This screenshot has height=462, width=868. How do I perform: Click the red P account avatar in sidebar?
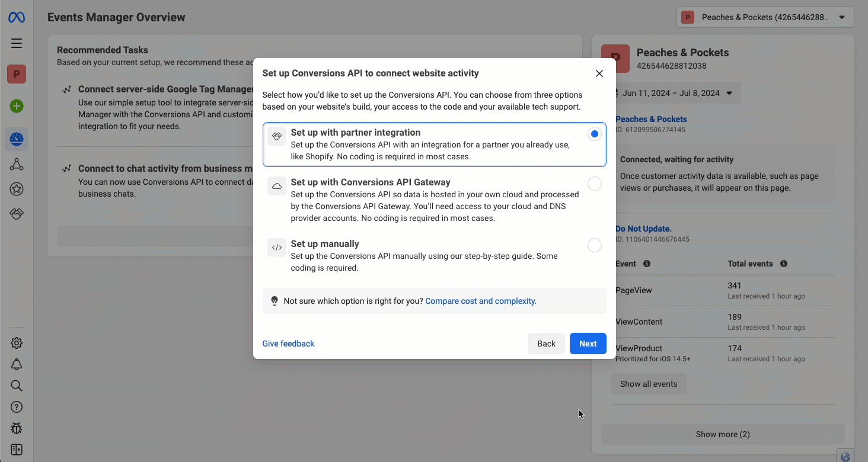point(17,74)
